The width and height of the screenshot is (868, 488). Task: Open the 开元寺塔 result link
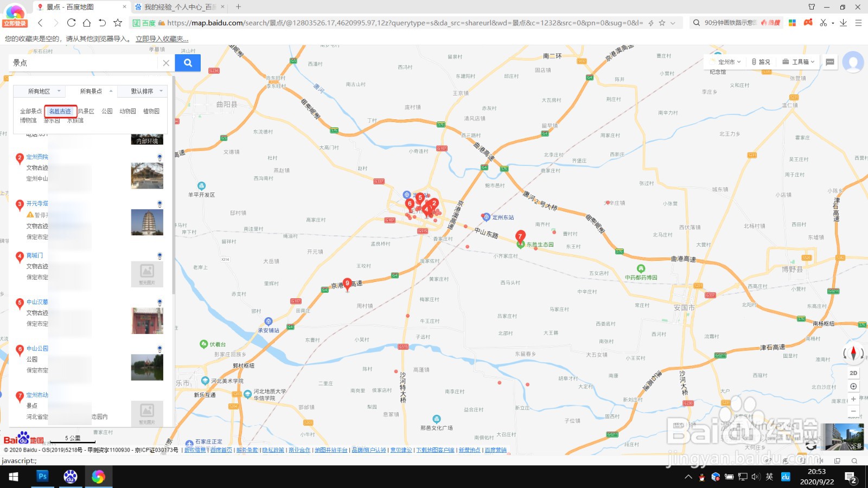coord(37,204)
